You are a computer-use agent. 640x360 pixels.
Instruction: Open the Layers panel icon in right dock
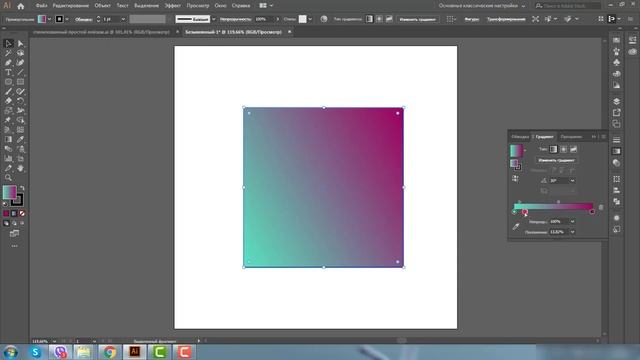pyautogui.click(x=616, y=101)
